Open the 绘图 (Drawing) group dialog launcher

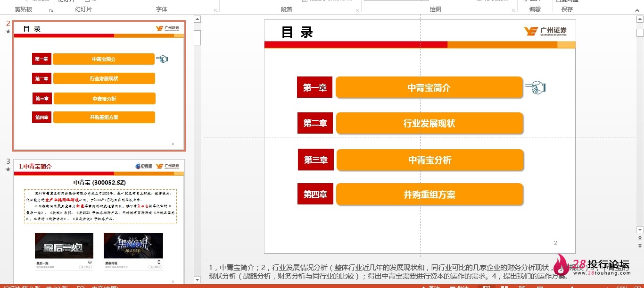pyautogui.click(x=512, y=10)
